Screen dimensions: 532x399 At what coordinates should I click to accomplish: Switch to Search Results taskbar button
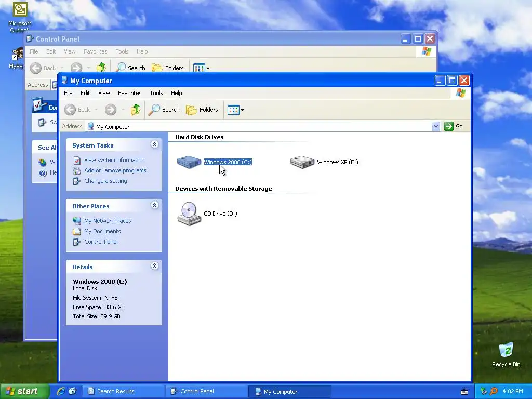[123, 391]
